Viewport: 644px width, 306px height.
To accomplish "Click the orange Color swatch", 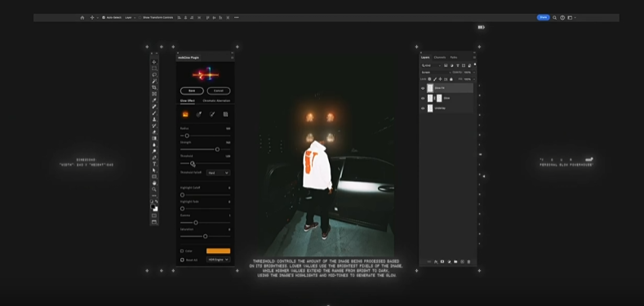I will tap(218, 251).
